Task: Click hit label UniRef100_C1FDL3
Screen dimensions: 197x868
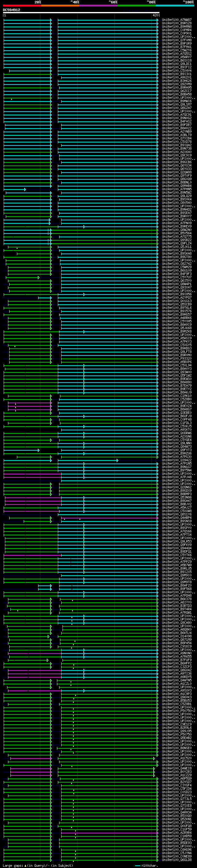Action: tap(176, 423)
